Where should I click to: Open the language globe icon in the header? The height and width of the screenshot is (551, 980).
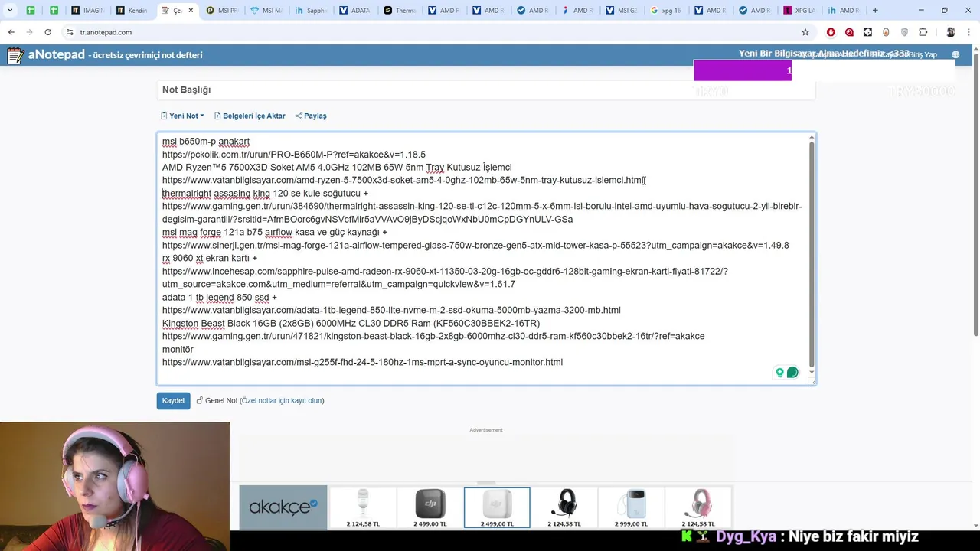(x=955, y=55)
